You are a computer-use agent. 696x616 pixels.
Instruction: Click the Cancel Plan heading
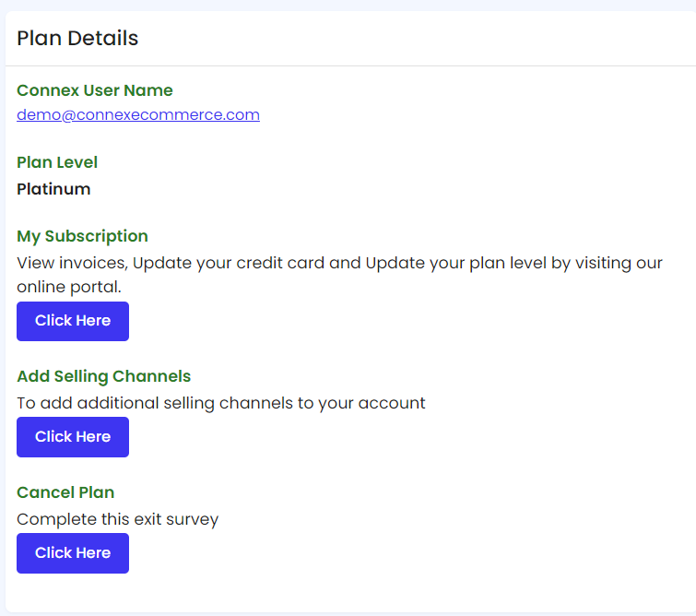(65, 492)
